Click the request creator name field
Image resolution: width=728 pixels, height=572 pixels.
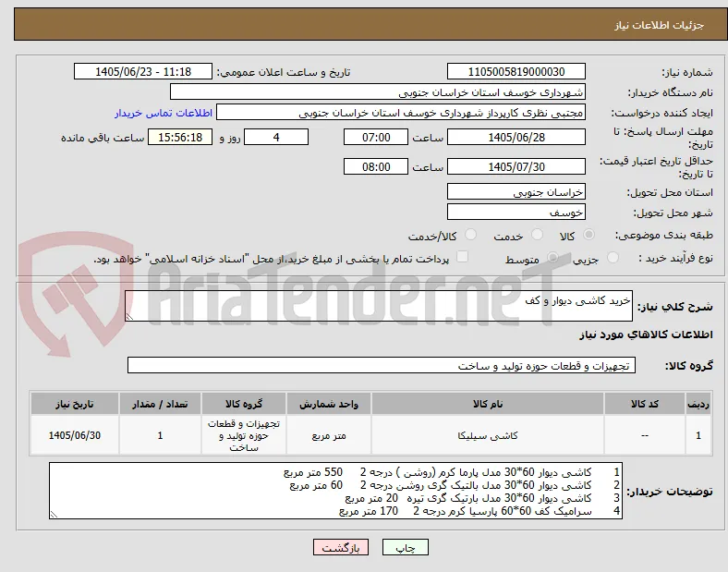401,113
